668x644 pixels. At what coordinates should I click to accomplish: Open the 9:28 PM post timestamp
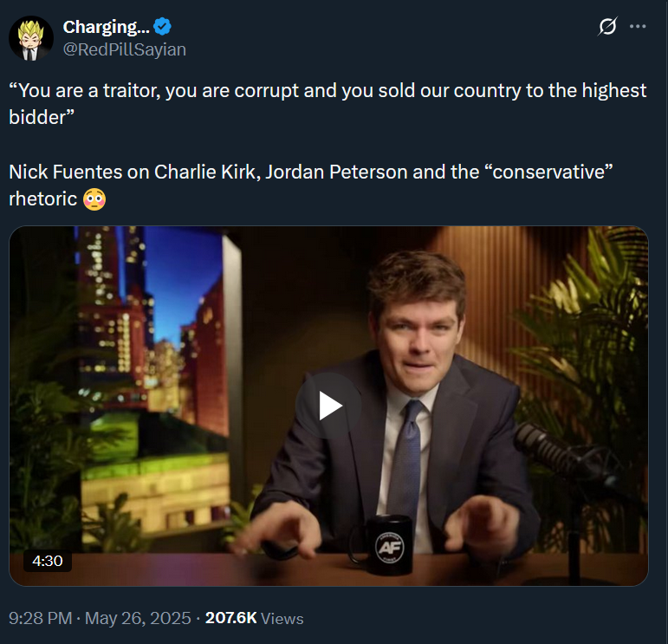[38, 618]
